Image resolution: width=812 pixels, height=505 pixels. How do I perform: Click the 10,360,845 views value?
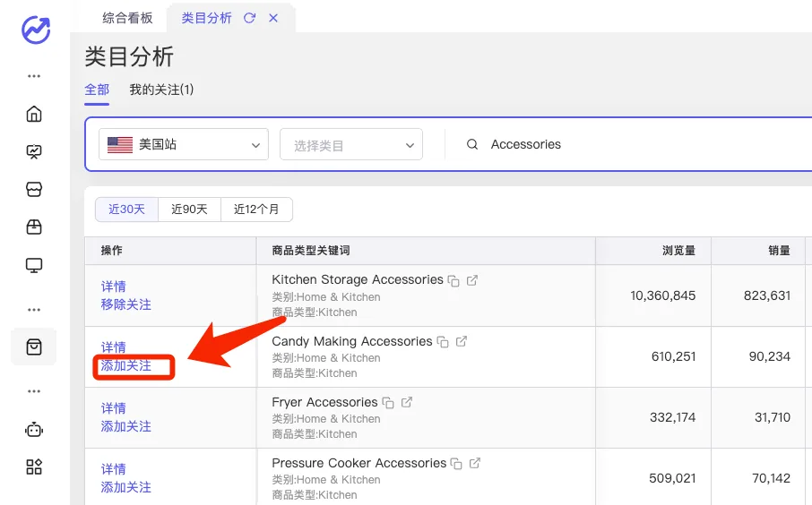point(663,295)
